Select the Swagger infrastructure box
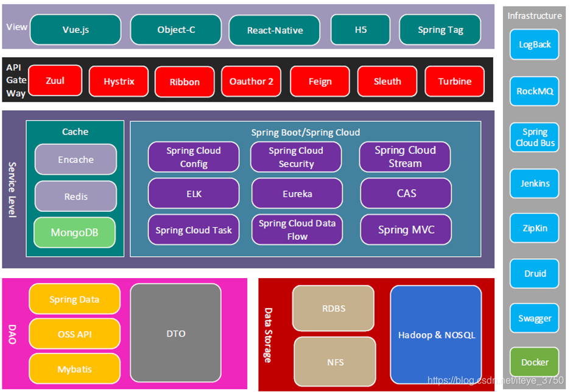This screenshot has width=570, height=392. pos(535,318)
